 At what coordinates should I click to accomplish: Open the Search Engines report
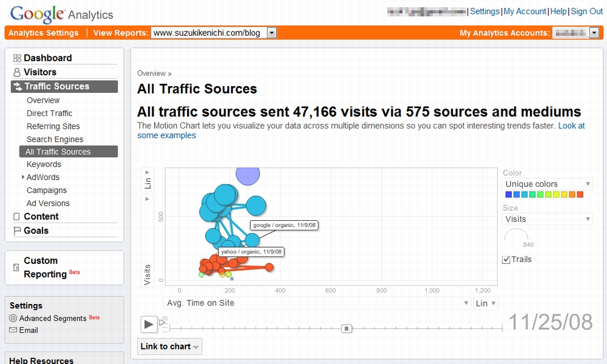pos(55,140)
